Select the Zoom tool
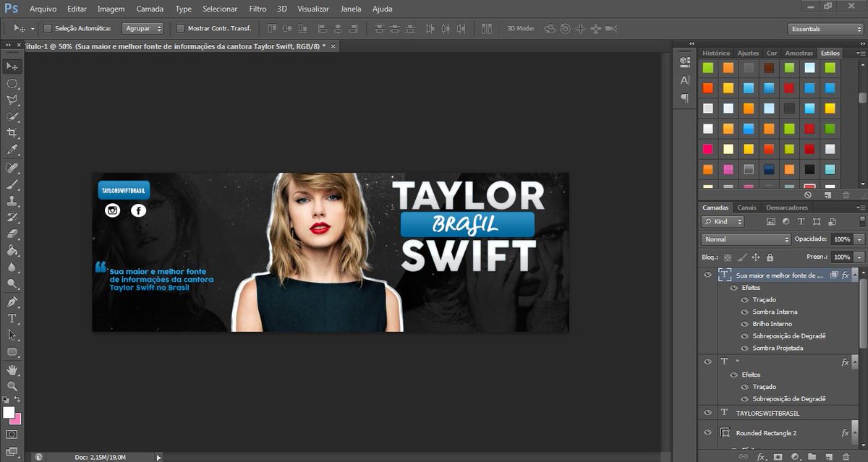 (12, 387)
